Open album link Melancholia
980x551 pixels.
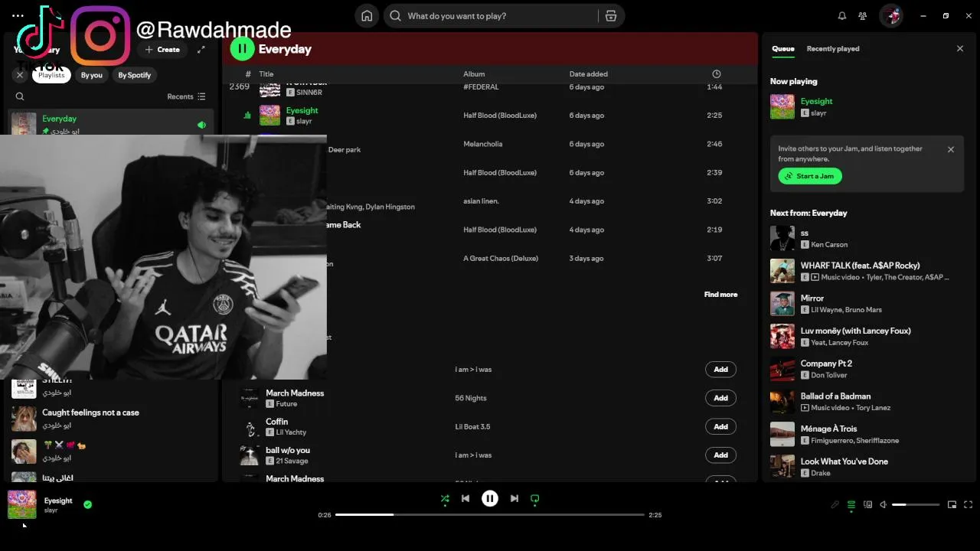tap(484, 144)
